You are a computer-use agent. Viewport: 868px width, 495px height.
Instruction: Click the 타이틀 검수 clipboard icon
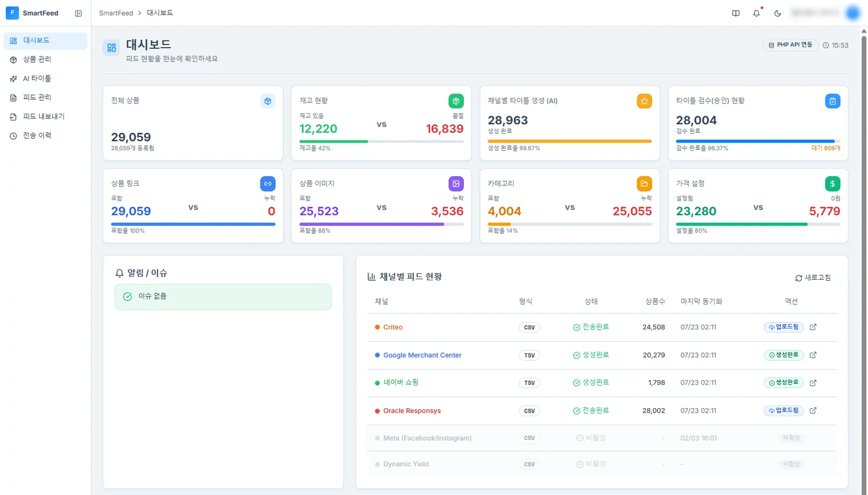pos(833,101)
